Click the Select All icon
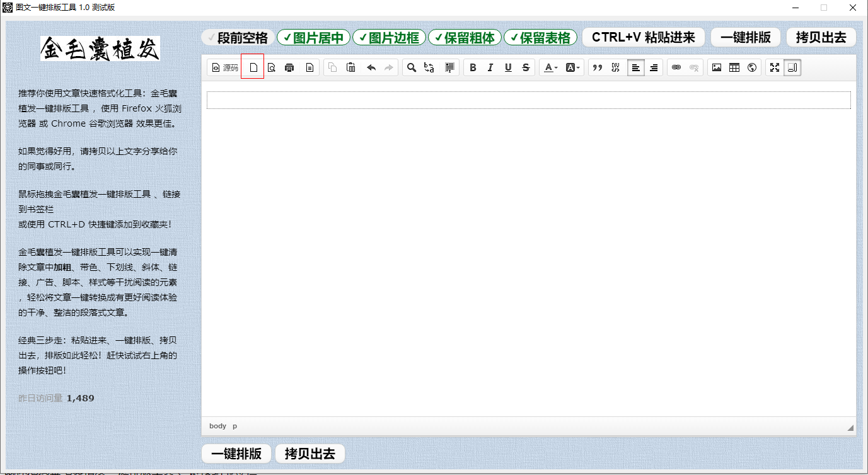 coord(449,67)
